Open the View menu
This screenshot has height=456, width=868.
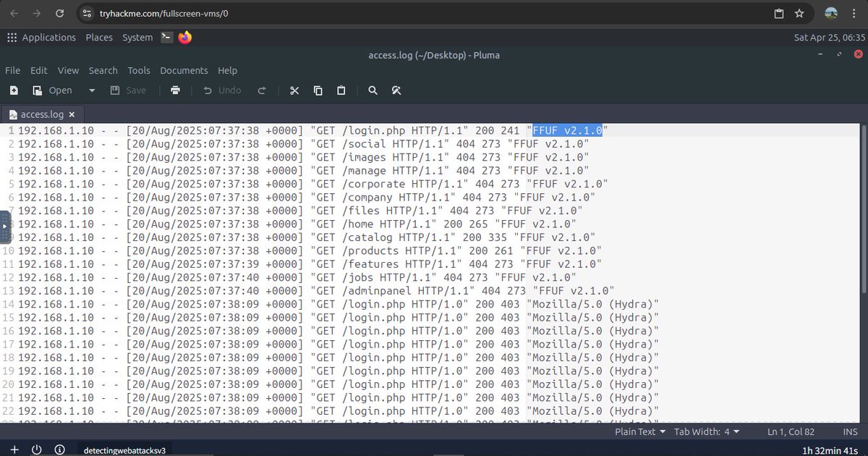coord(68,70)
